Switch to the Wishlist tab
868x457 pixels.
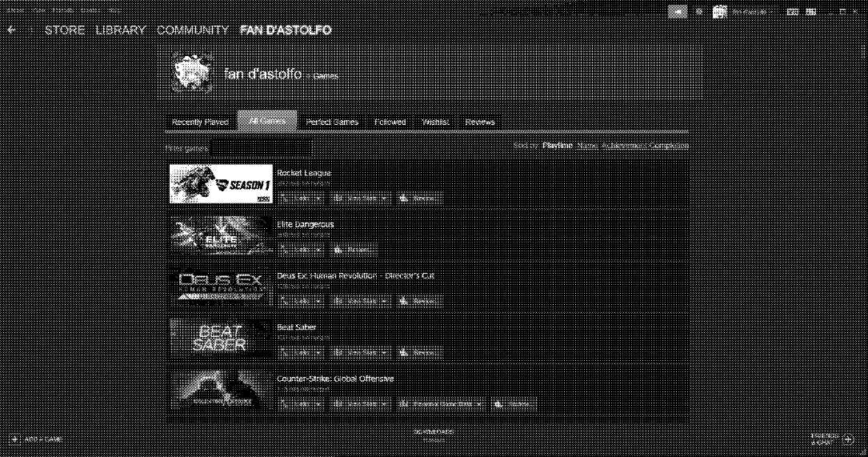(435, 122)
